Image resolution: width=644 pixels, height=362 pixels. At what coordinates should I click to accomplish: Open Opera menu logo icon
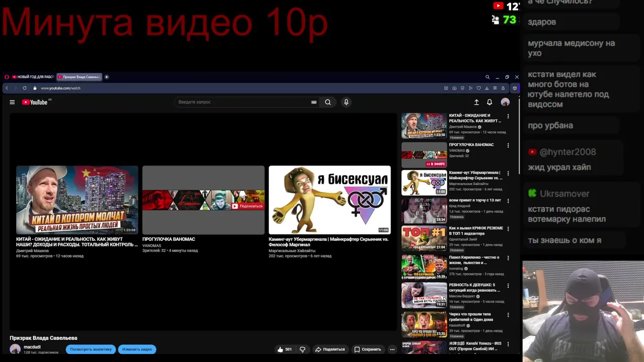click(7, 77)
